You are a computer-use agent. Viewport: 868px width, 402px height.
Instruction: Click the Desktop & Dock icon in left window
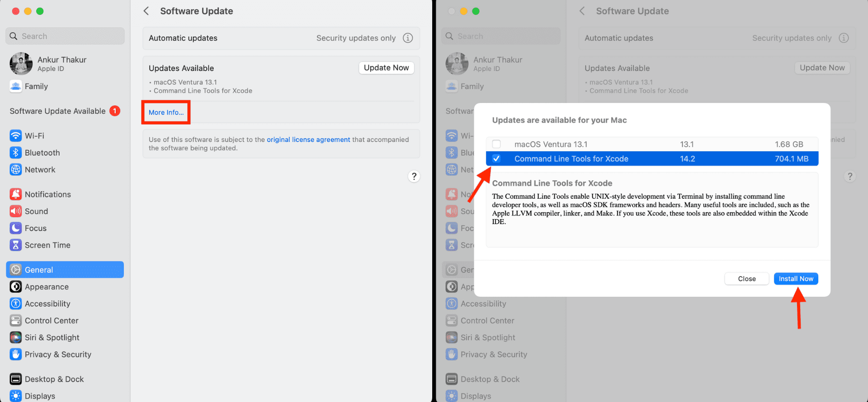pyautogui.click(x=15, y=379)
